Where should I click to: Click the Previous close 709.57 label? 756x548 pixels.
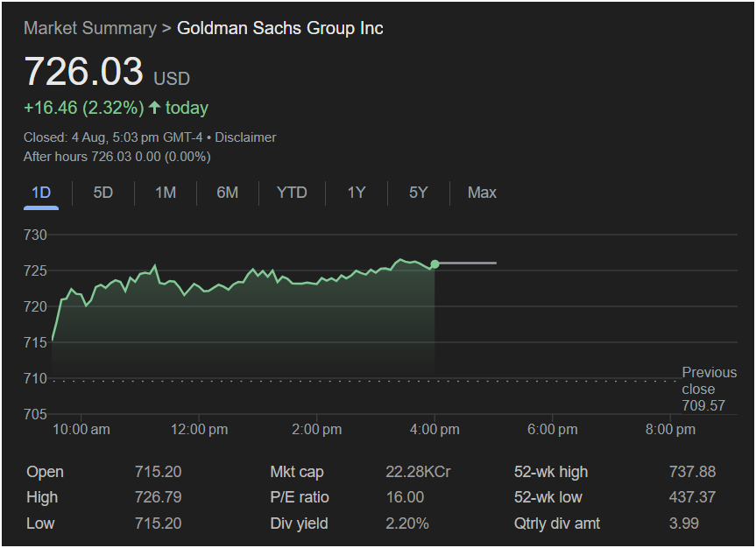pos(709,389)
